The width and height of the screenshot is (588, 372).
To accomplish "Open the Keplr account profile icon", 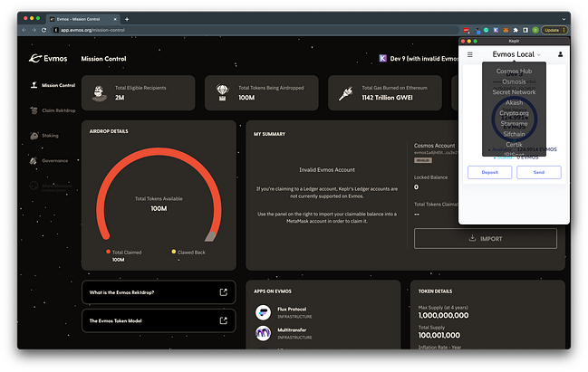I will [x=560, y=54].
